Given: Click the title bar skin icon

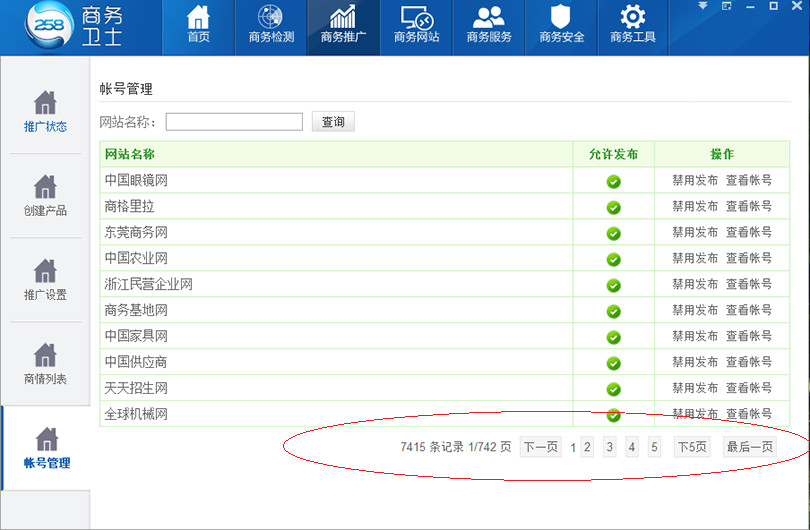Looking at the screenshot, I should point(726,6).
